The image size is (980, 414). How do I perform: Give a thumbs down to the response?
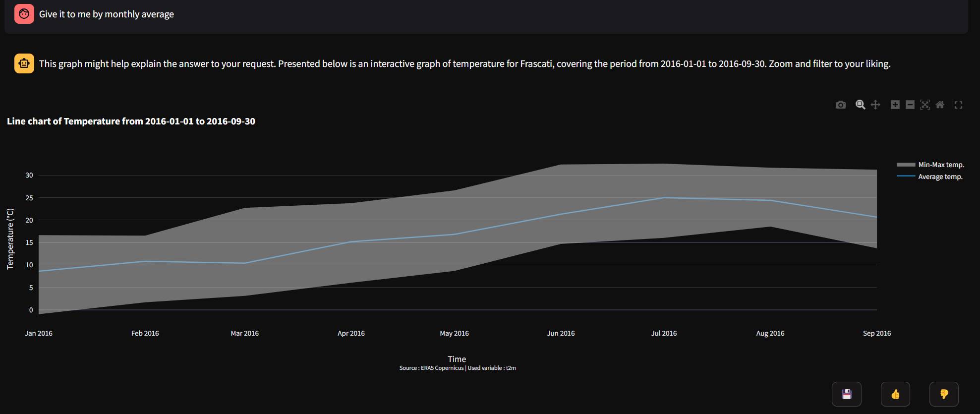click(x=943, y=394)
